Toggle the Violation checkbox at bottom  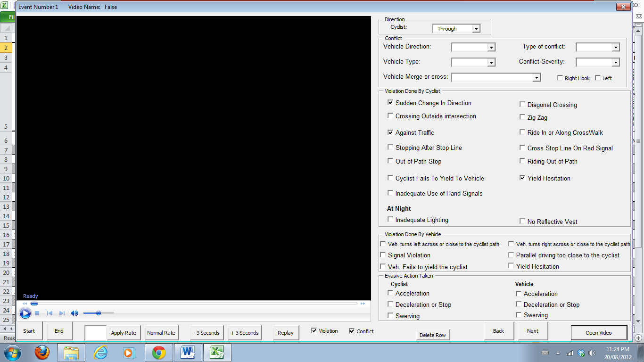click(x=314, y=330)
